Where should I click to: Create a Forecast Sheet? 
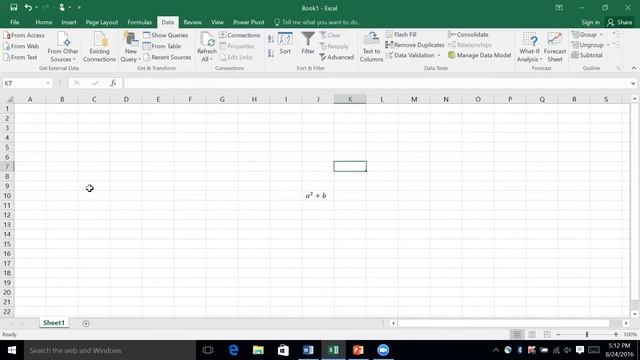(x=555, y=47)
